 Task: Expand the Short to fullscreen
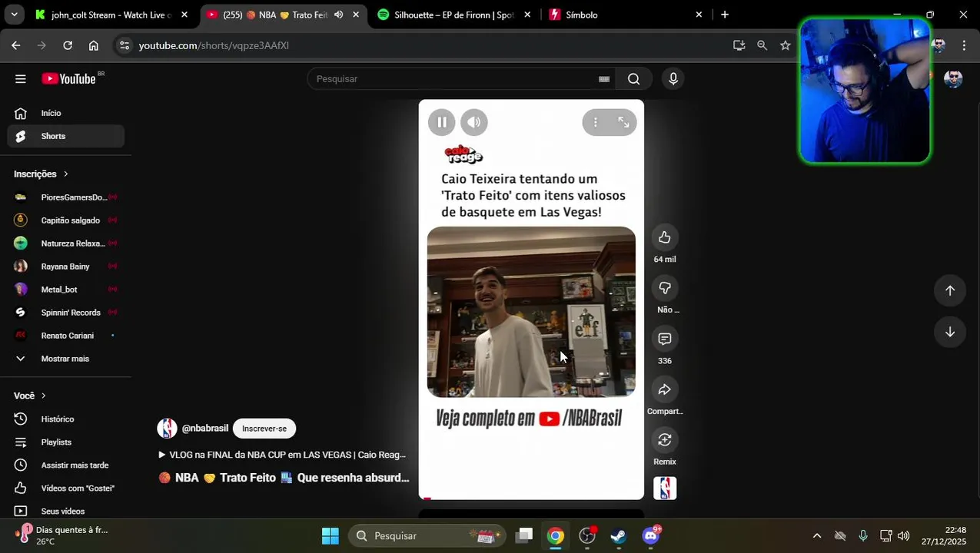623,122
